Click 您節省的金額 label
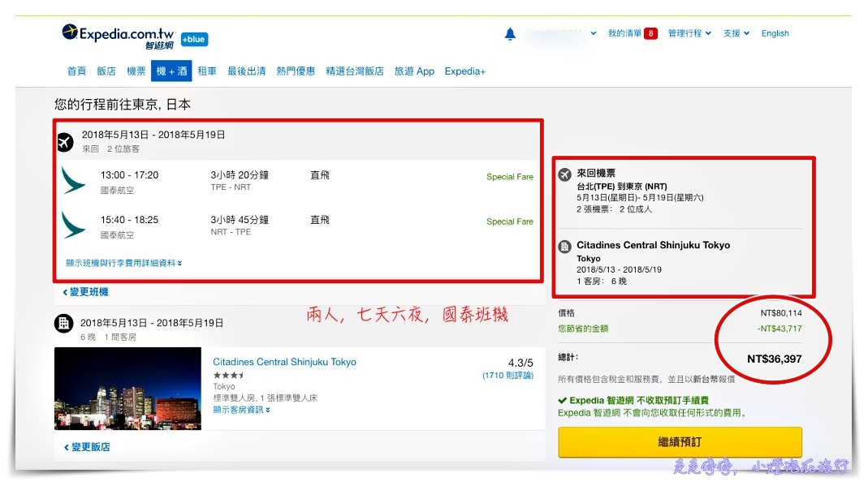Screen dimensions: 868x486 pos(583,329)
